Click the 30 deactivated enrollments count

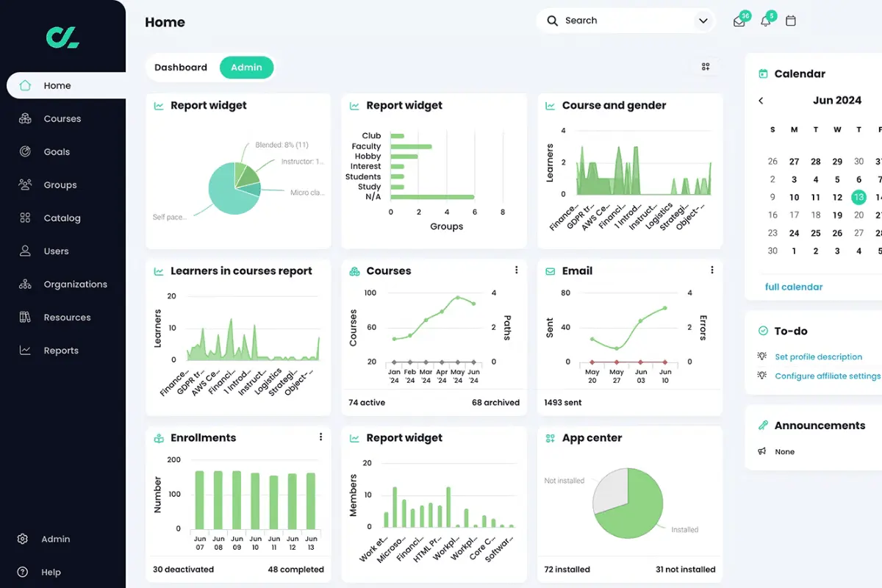tap(183, 569)
